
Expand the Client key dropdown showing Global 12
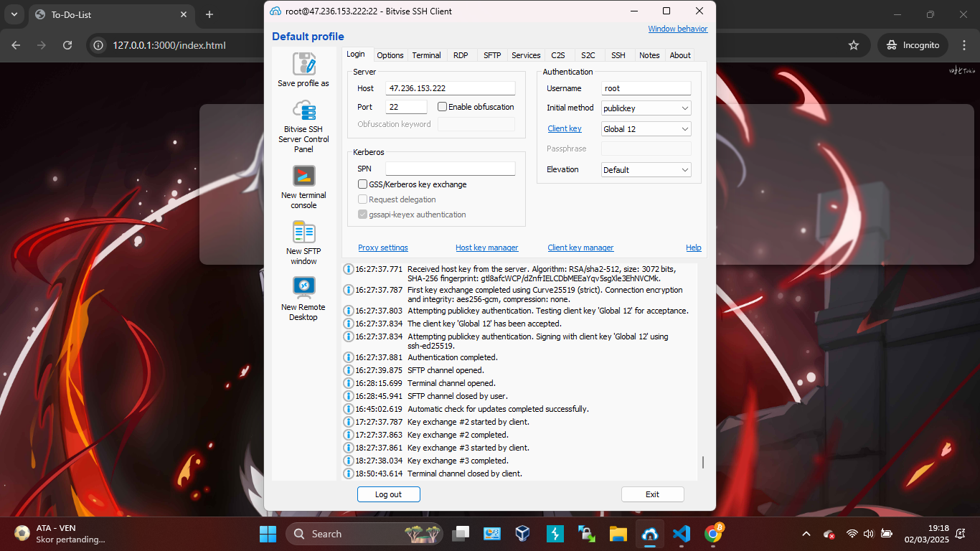pos(646,129)
